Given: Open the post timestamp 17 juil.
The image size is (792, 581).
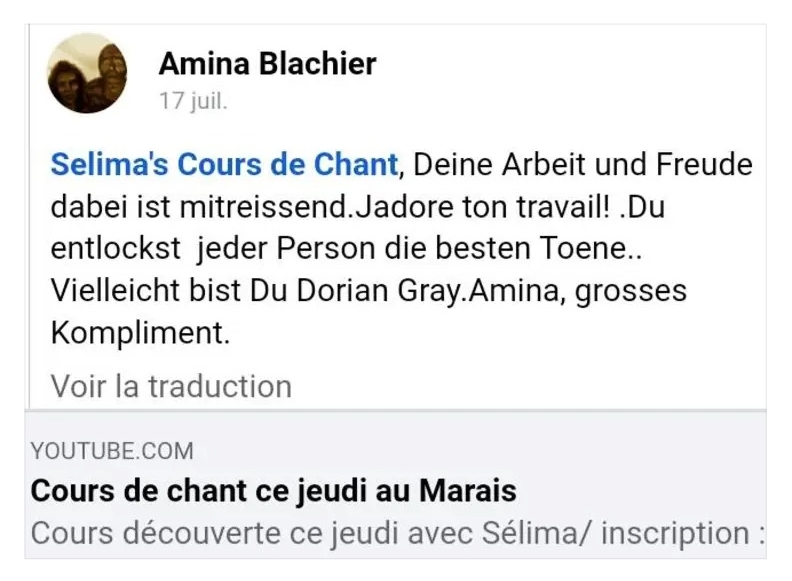Looking at the screenshot, I should click(193, 102).
